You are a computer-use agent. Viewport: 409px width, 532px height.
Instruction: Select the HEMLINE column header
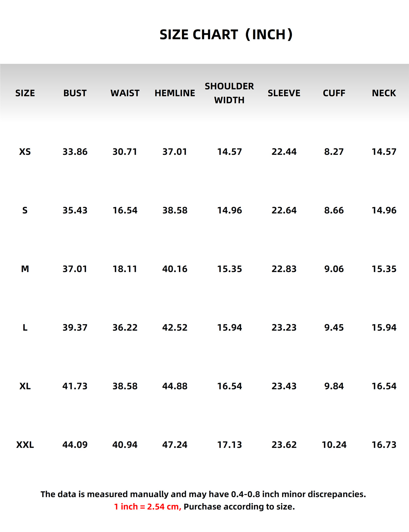175,93
